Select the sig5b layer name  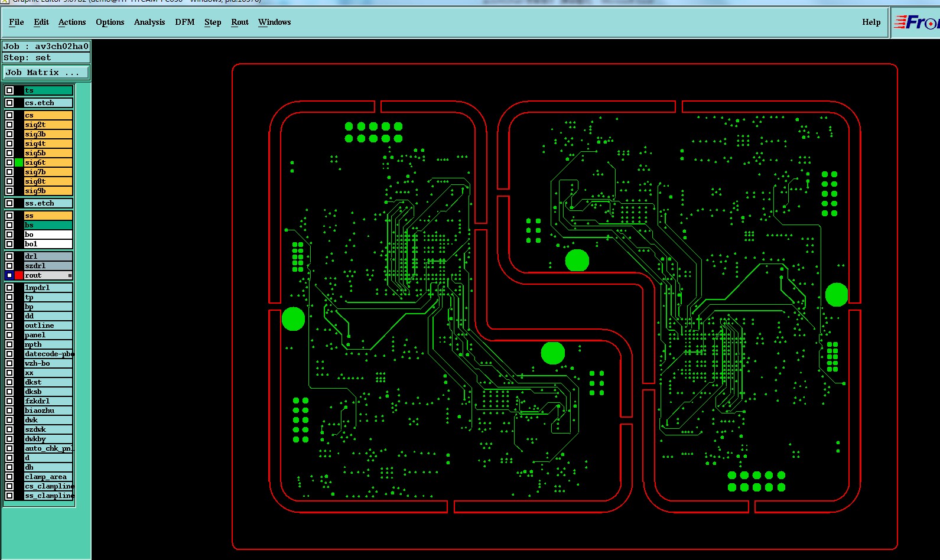coord(48,153)
